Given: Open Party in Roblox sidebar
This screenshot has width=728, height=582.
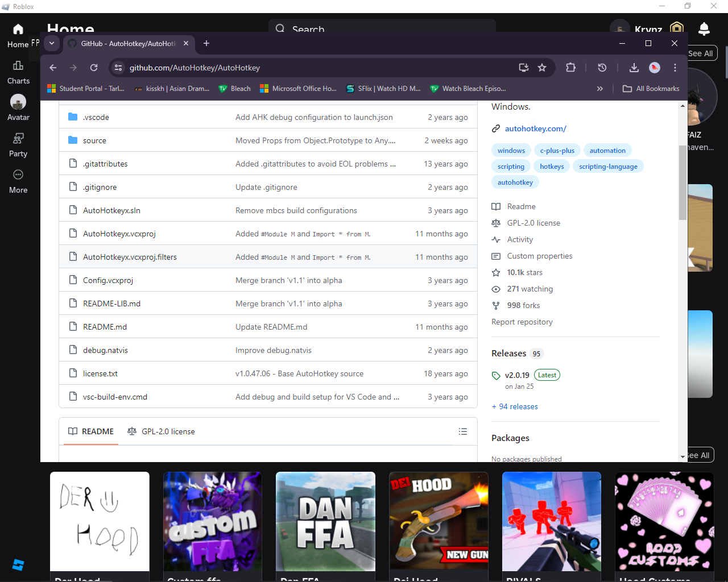Looking at the screenshot, I should click(x=18, y=145).
